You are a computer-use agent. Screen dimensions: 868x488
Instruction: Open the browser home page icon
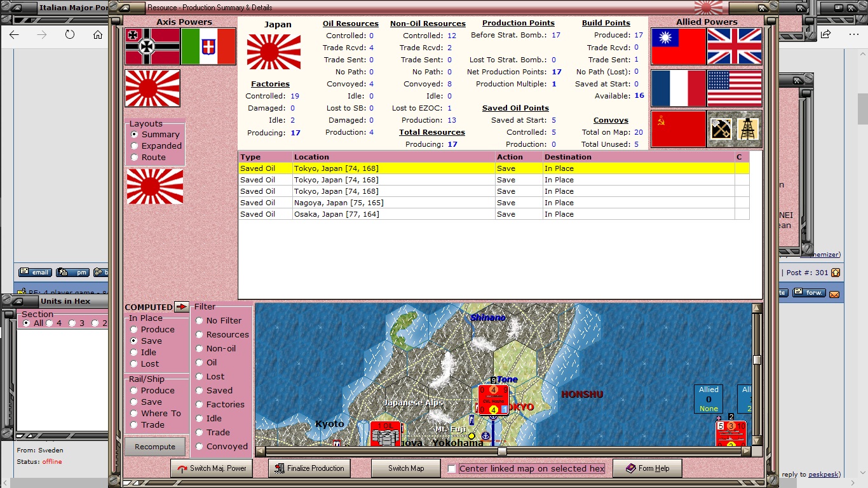click(x=98, y=34)
